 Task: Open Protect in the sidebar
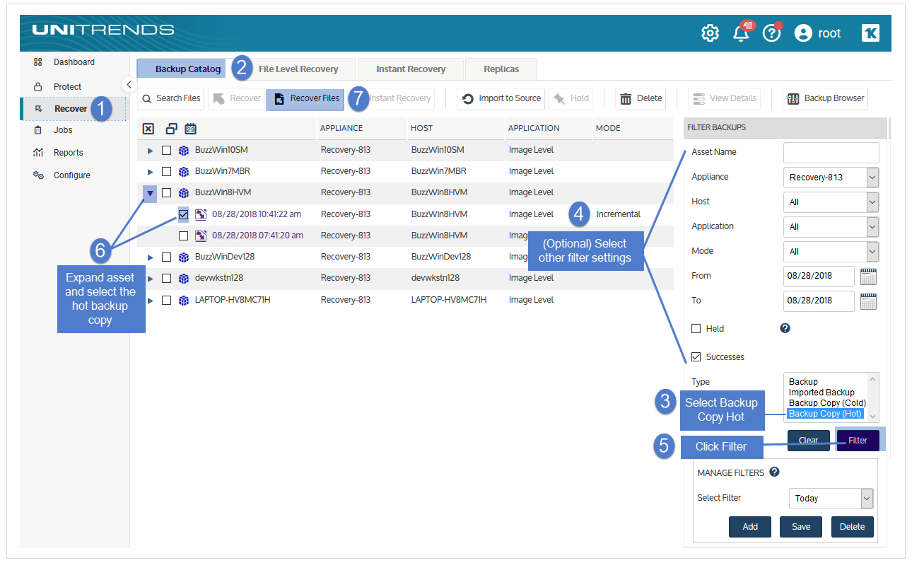(67, 86)
